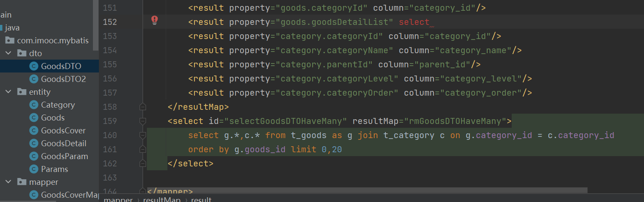The image size is (644, 202).
Task: Select Category entity in project tree
Action: (58, 105)
